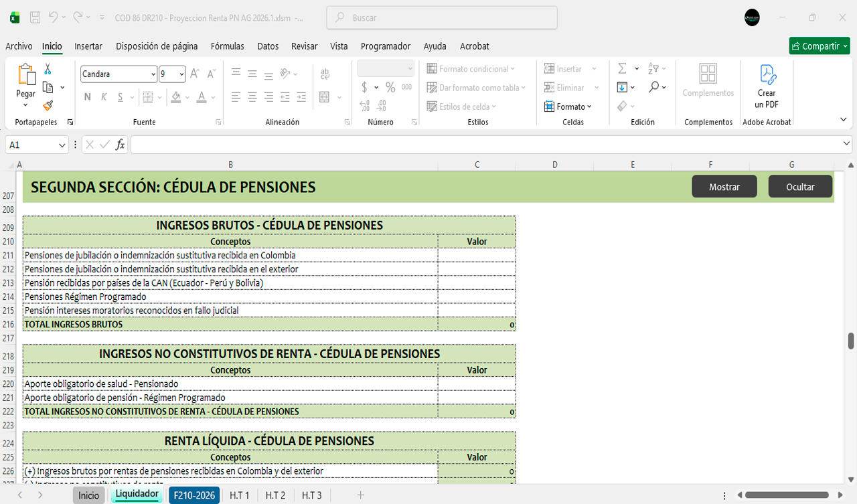The width and height of the screenshot is (857, 504).
Task: Switch to the F210-2026 sheet tab
Action: click(194, 495)
